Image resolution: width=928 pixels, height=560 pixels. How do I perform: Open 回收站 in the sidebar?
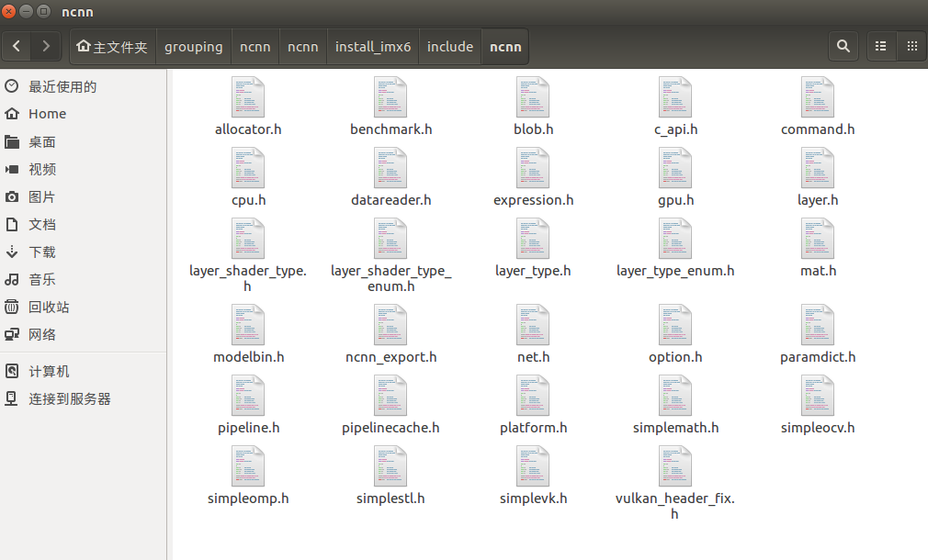(83, 308)
